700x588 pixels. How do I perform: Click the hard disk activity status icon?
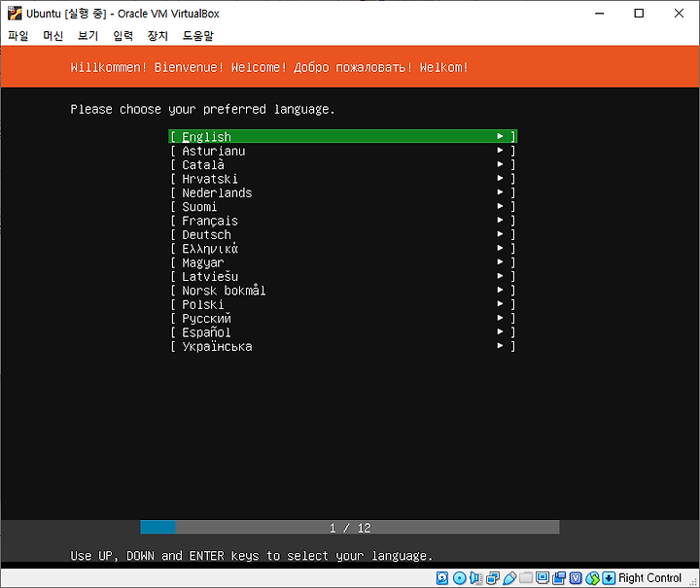[x=442, y=578]
